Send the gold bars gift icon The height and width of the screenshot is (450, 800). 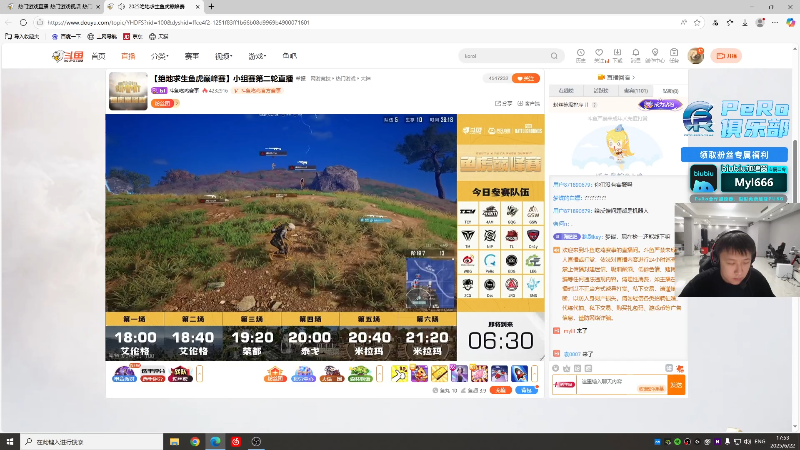439,373
